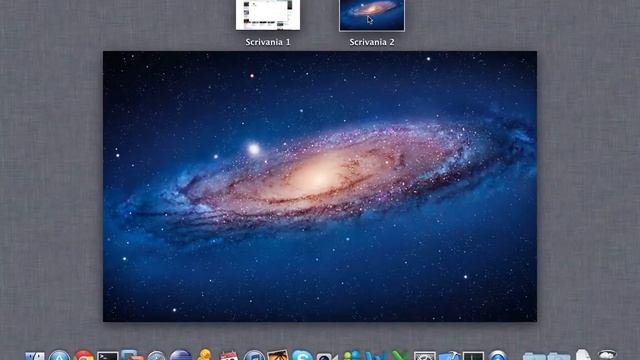Launch Microsoft Excel from the Dock
This screenshot has width=640, height=360.
point(400,356)
